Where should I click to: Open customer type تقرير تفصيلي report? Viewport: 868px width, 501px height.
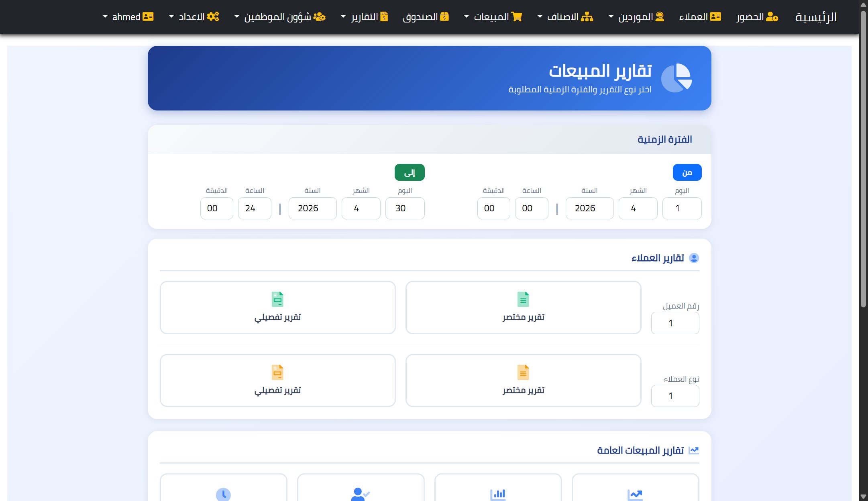point(277,380)
